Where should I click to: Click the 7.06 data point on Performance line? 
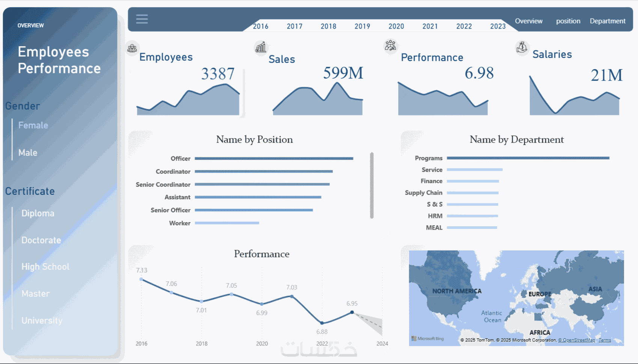172,292
